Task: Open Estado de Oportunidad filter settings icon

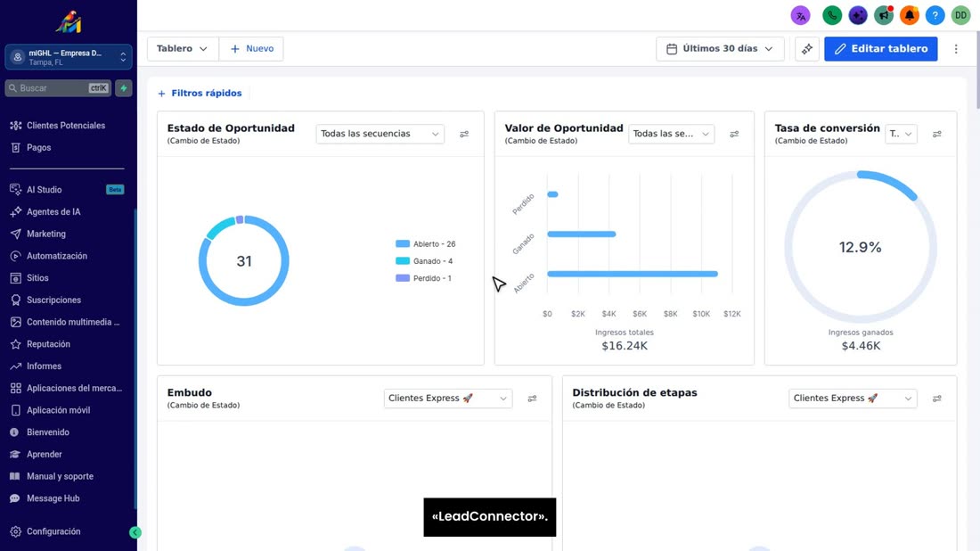Action: click(x=464, y=134)
